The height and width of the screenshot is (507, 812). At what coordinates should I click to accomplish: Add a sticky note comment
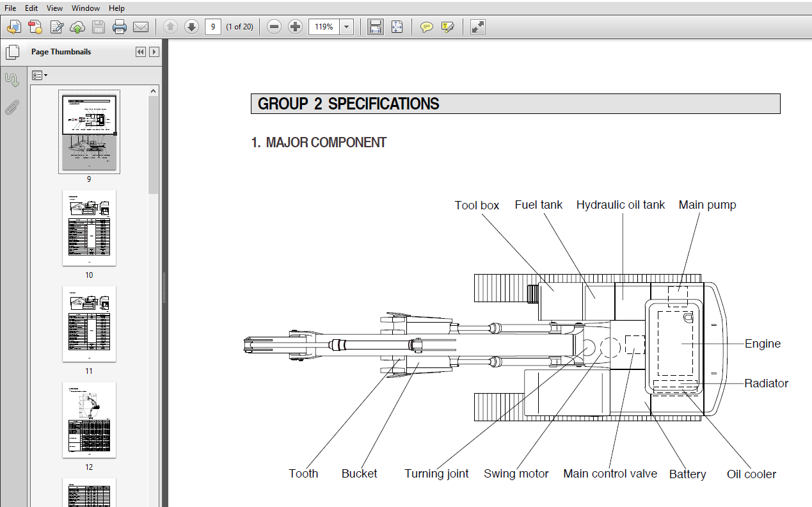click(426, 27)
